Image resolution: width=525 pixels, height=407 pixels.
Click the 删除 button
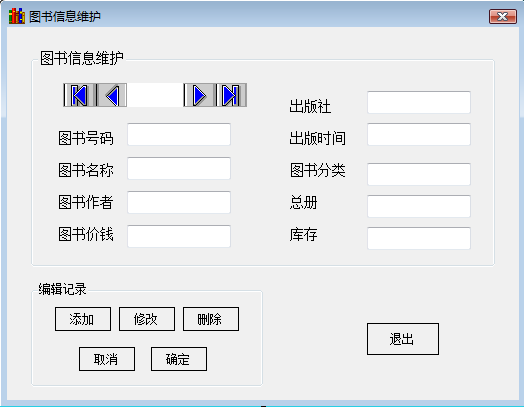coord(211,319)
